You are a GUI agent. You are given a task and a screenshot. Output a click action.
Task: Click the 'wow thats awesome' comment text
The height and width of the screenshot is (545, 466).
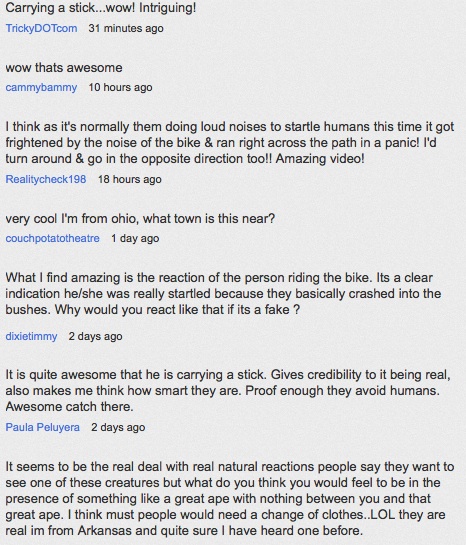coord(64,67)
